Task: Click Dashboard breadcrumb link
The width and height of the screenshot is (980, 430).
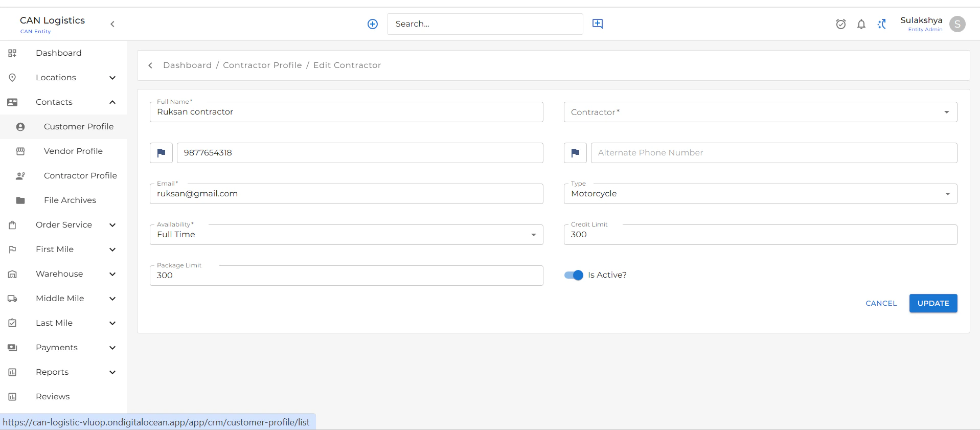Action: (x=187, y=65)
